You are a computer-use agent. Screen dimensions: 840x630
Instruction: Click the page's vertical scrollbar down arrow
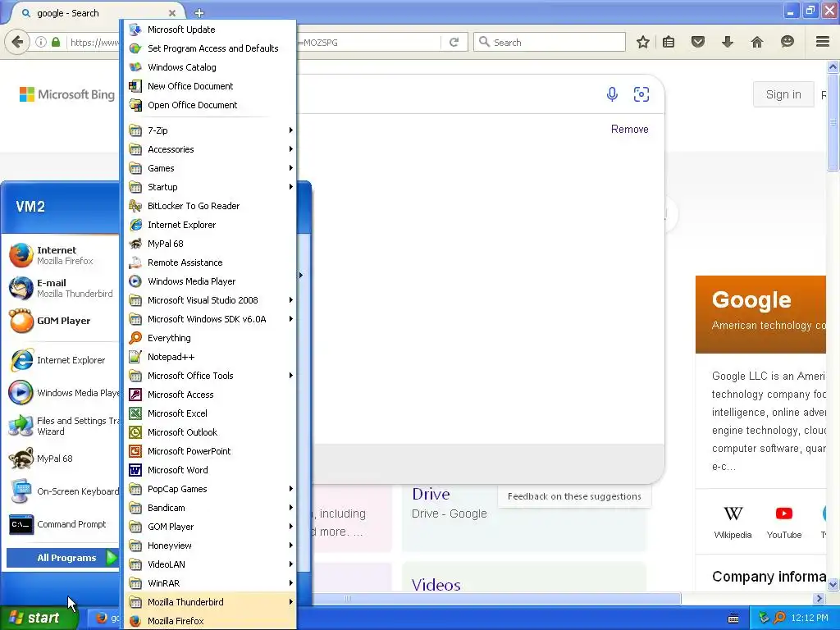(x=833, y=584)
